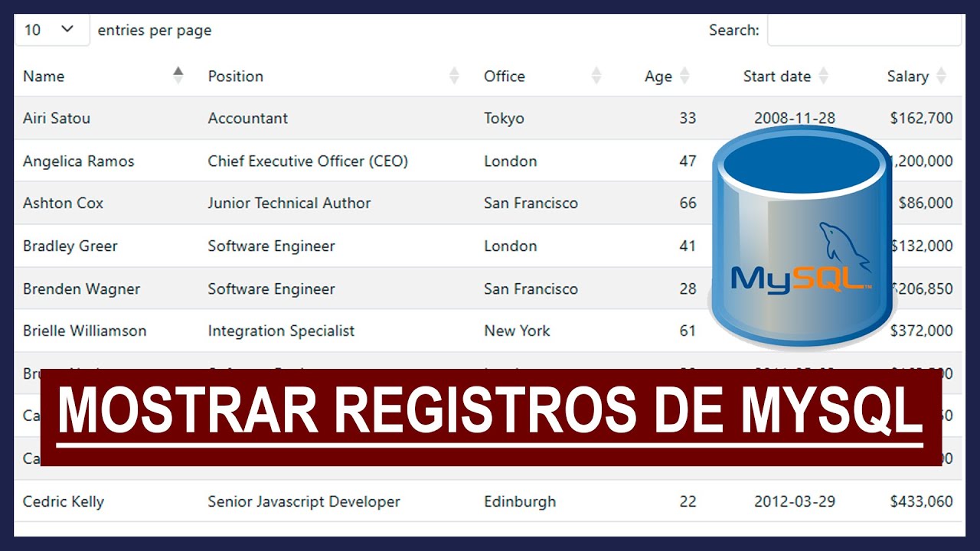Click age 33 in Airi Satou row

click(688, 118)
